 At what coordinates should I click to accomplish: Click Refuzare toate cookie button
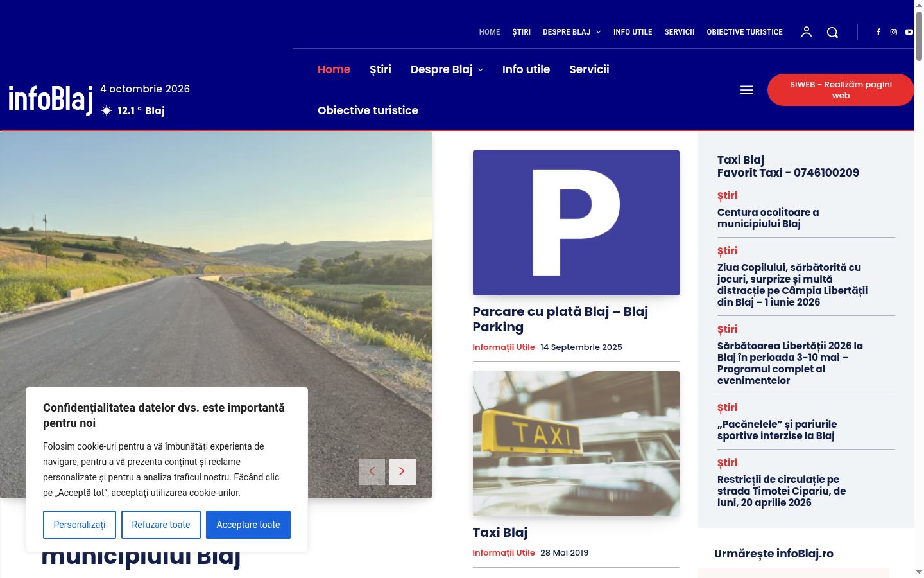click(x=161, y=525)
